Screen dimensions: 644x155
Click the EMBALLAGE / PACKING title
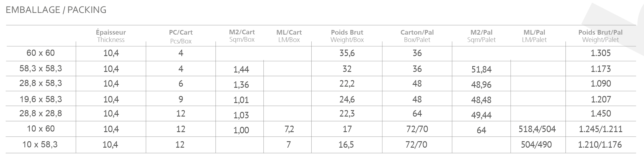pyautogui.click(x=56, y=10)
